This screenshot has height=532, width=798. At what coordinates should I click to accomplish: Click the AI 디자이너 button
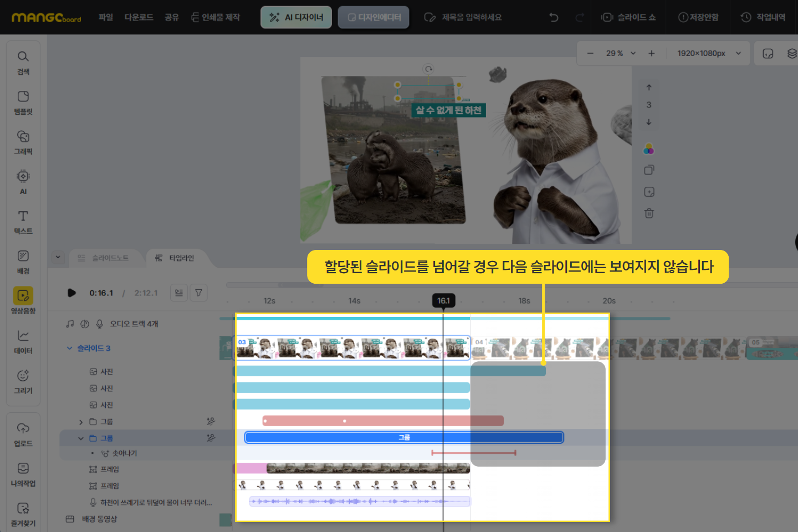(296, 17)
